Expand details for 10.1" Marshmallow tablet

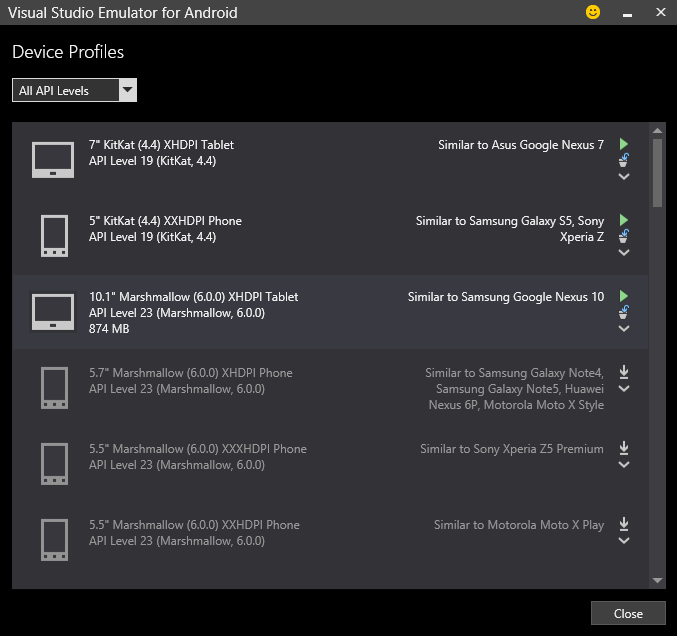(624, 328)
